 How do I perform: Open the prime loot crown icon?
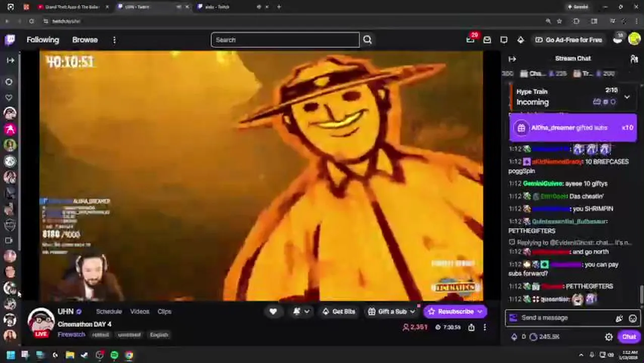(618, 39)
